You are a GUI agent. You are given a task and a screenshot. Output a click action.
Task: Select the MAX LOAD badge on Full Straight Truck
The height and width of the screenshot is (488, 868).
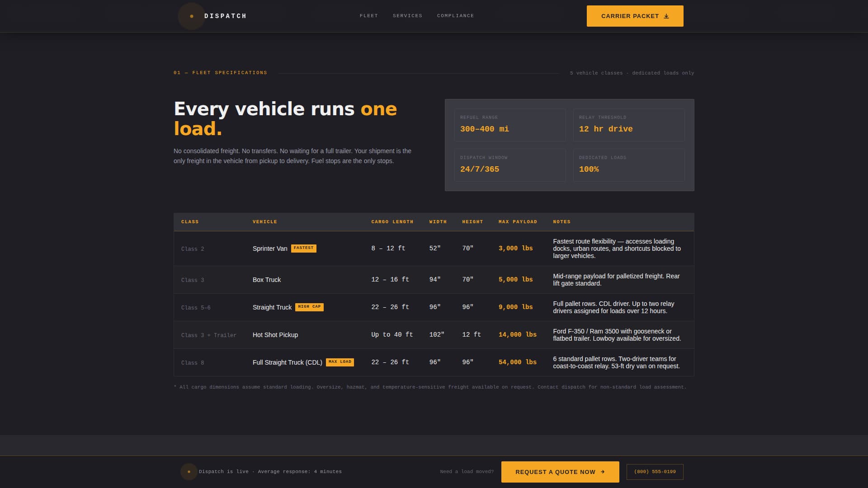[340, 362]
